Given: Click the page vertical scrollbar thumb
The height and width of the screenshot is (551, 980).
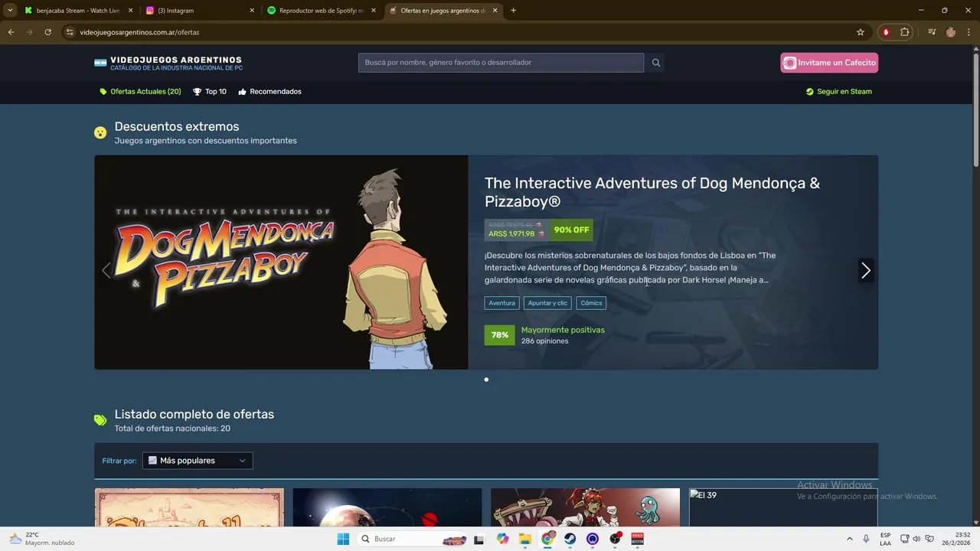Looking at the screenshot, I should point(975,109).
